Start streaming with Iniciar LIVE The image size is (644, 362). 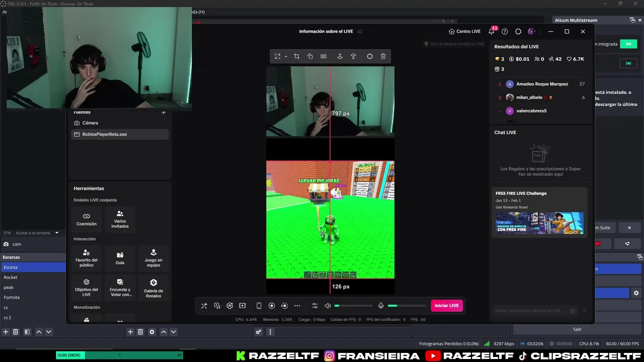point(447,306)
